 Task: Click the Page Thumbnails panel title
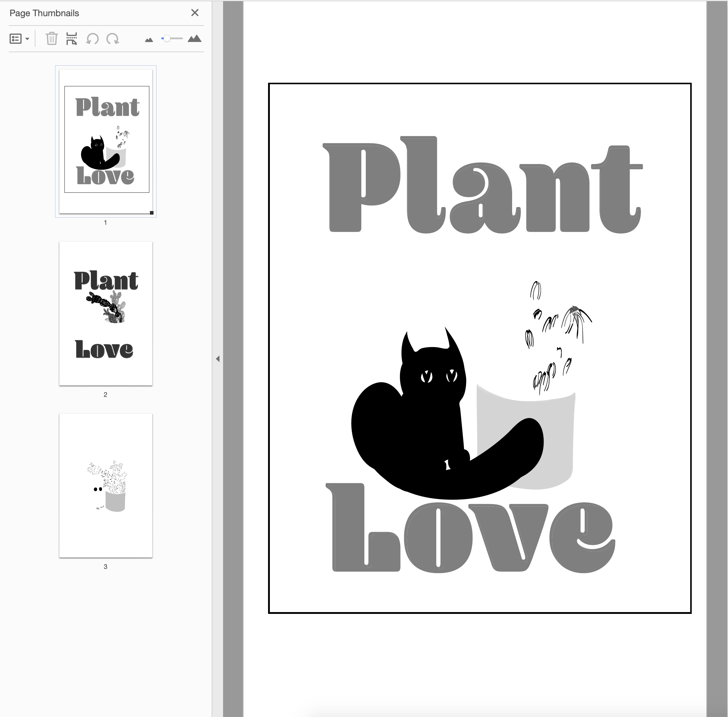click(44, 13)
